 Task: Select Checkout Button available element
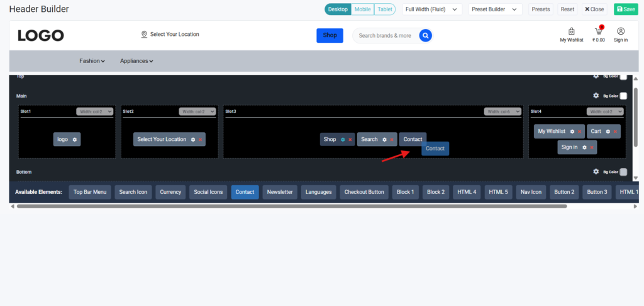(x=364, y=192)
